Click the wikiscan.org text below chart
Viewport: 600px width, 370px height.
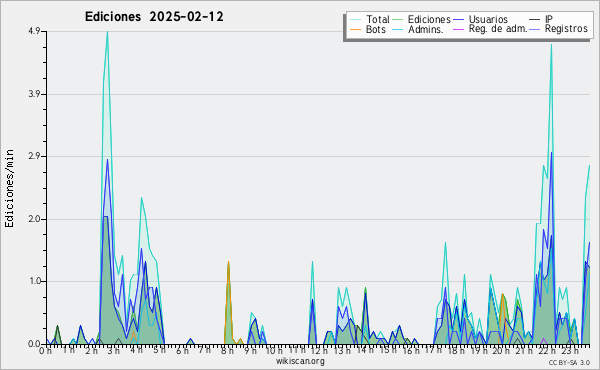(x=300, y=361)
